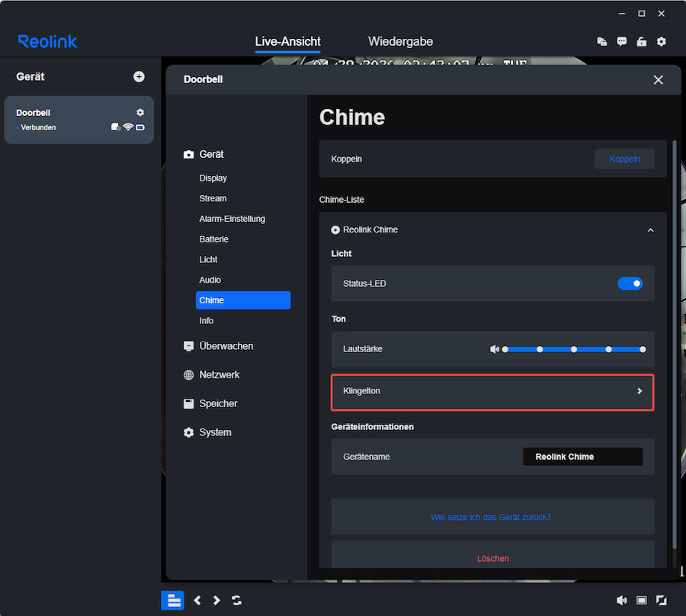The height and width of the screenshot is (616, 686).
Task: Set Lautstärke slider to the middle step
Action: pos(573,349)
